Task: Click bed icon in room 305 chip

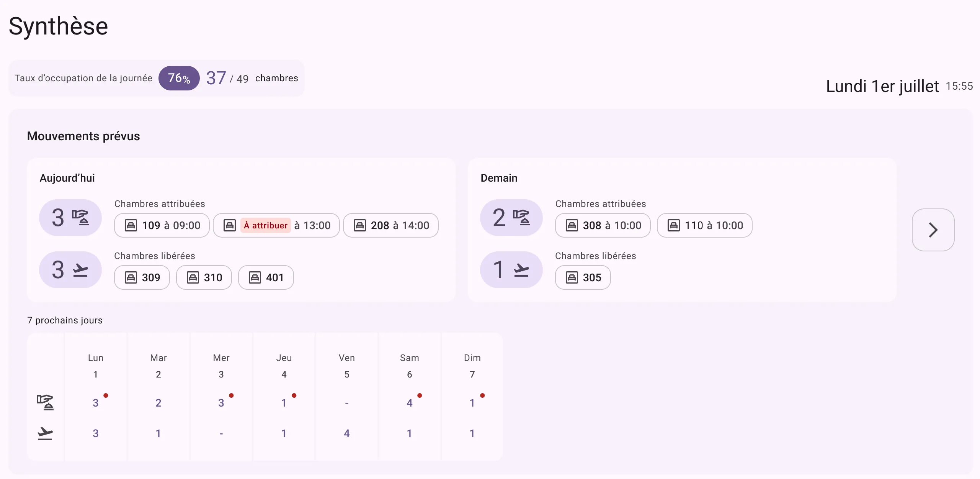Action: pos(572,277)
